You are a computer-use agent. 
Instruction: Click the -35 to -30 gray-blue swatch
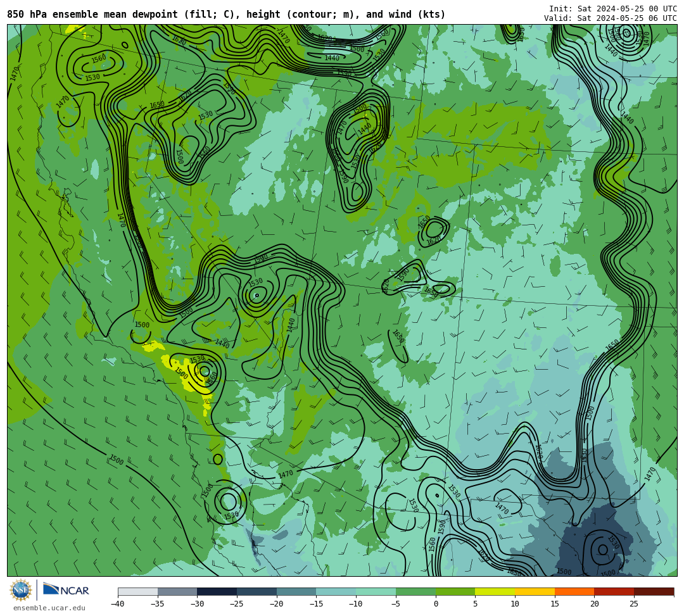177,591
